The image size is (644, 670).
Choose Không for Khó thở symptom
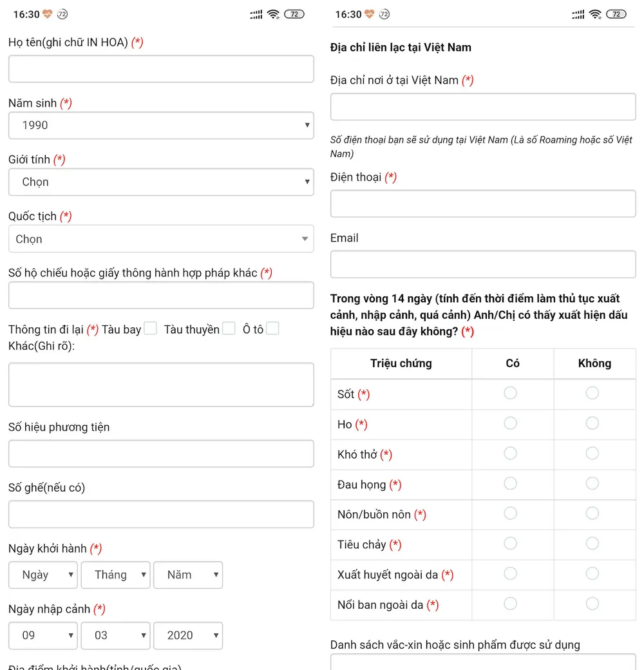pos(592,454)
